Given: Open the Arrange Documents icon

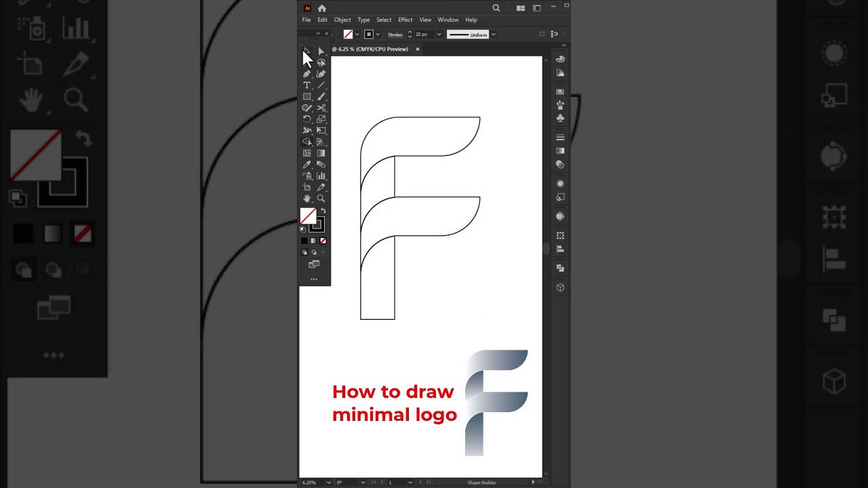Looking at the screenshot, I should 521,8.
